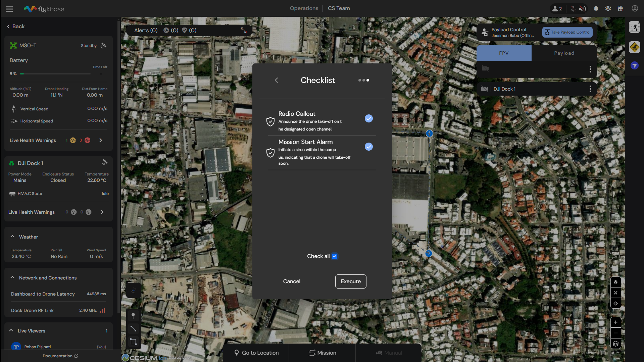The width and height of the screenshot is (644, 362).
Task: Toggle the Radio Callout check mark
Action: pyautogui.click(x=368, y=119)
